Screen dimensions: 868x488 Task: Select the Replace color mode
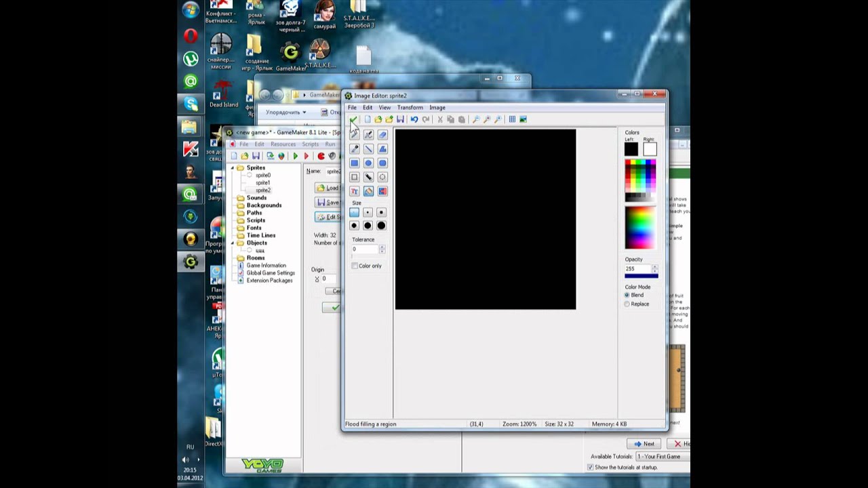tap(627, 304)
